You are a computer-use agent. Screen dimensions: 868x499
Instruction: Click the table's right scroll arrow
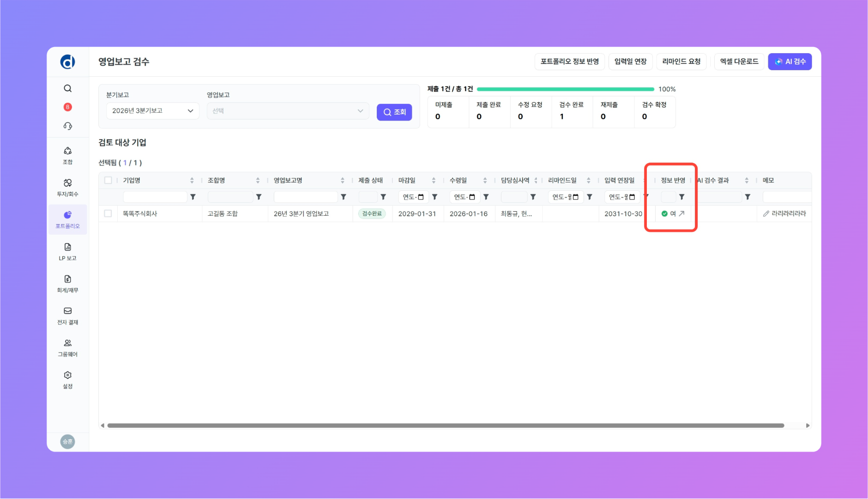808,426
